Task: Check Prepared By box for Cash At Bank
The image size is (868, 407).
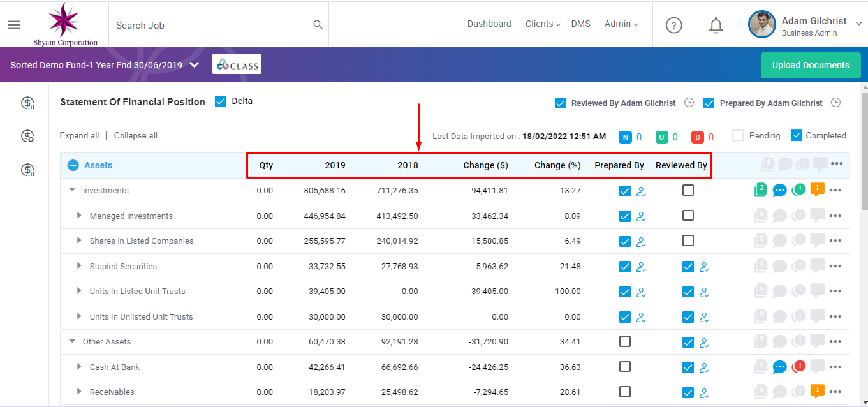Action: pyautogui.click(x=625, y=367)
